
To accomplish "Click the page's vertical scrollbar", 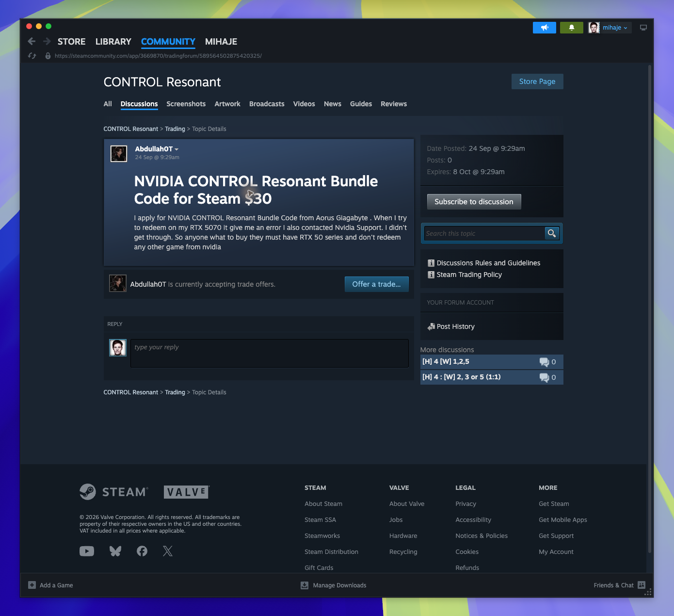I will coord(650,308).
